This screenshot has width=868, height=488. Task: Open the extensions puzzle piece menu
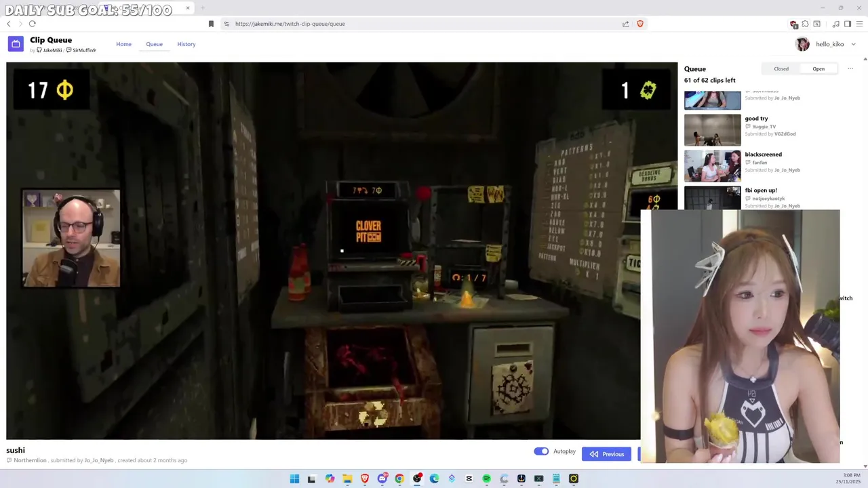[805, 24]
